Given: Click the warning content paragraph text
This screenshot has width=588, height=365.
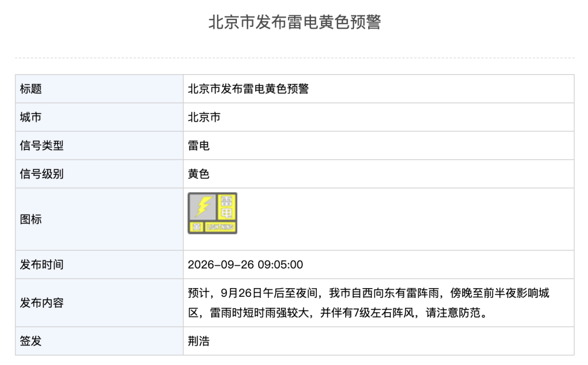Looking at the screenshot, I should coord(369,303).
